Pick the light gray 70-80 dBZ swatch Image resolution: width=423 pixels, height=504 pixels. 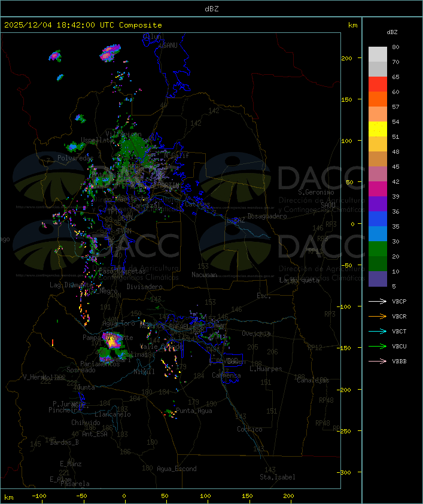pyautogui.click(x=378, y=54)
